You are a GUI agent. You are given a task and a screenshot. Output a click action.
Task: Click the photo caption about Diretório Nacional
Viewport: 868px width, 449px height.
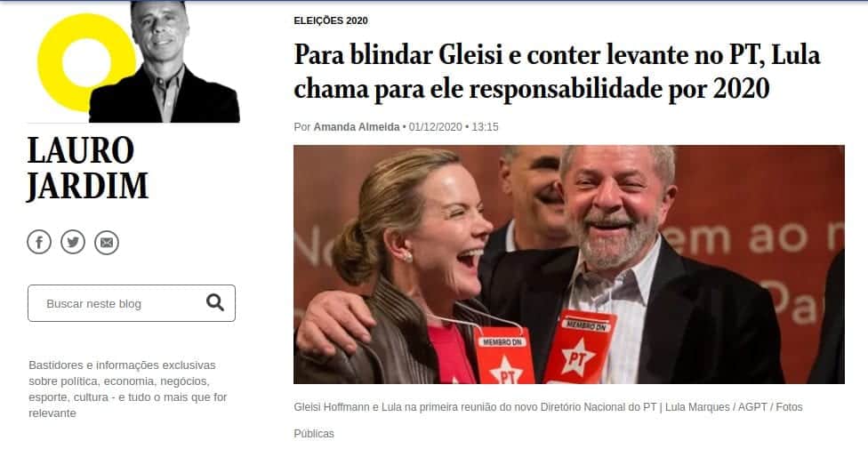pyautogui.click(x=548, y=407)
